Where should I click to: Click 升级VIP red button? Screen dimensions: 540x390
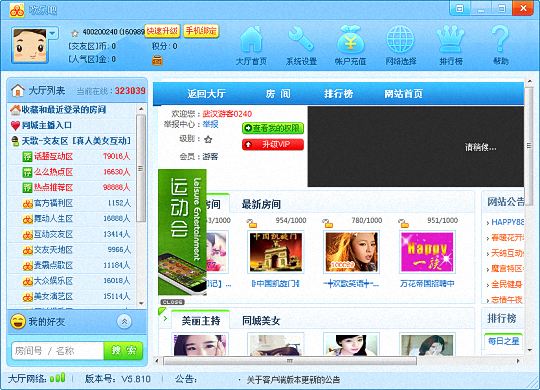273,144
